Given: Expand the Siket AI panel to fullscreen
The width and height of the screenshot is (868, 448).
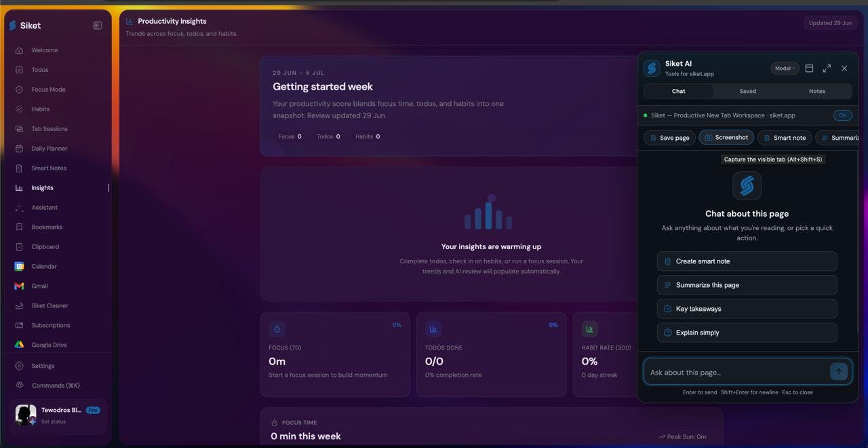Looking at the screenshot, I should coord(827,69).
